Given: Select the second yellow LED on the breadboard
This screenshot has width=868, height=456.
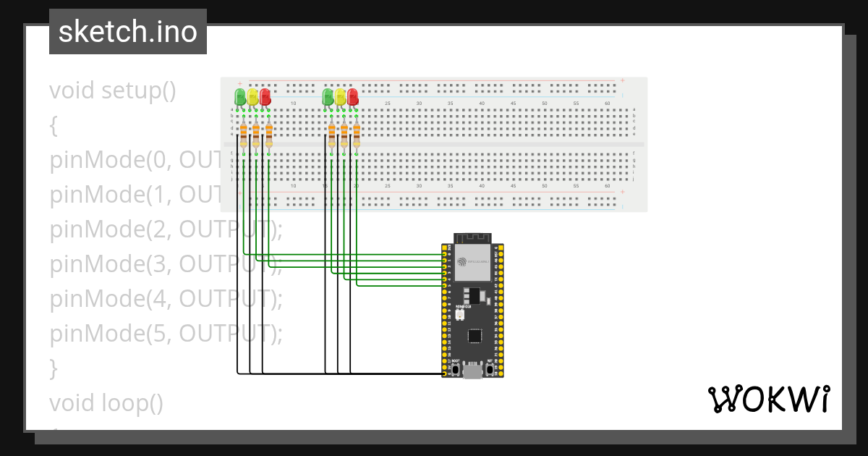Looking at the screenshot, I should coord(340,97).
